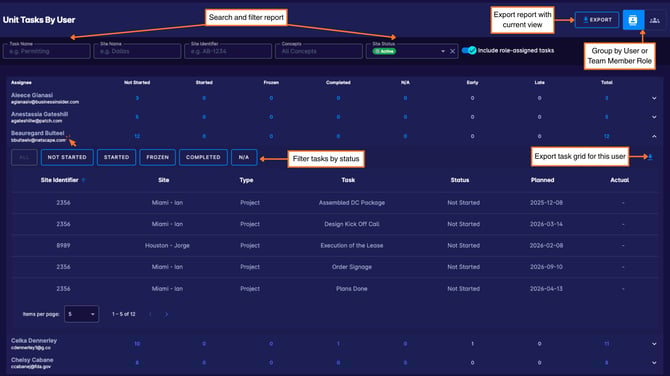Click the Assignee column header
The image size is (670, 376).
[21, 82]
